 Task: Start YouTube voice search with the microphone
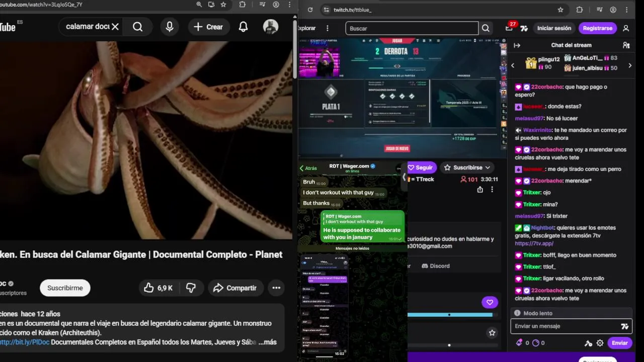(170, 27)
